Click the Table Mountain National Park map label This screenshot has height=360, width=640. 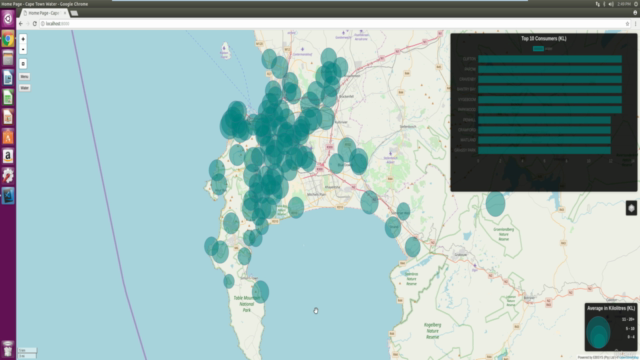[247, 304]
